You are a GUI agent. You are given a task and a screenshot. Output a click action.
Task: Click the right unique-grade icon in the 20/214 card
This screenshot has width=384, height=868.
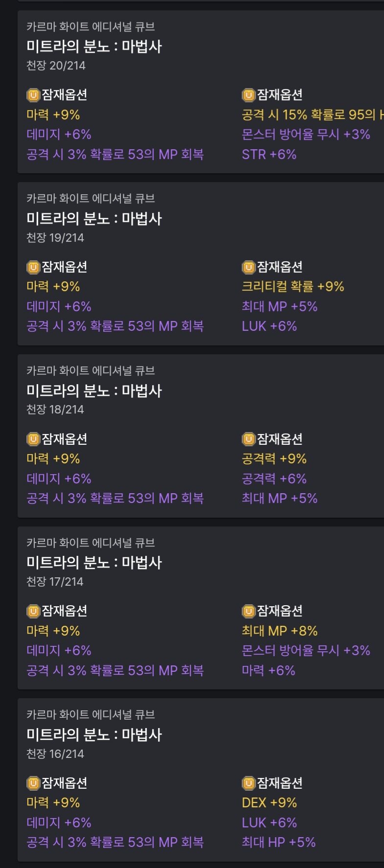click(248, 94)
